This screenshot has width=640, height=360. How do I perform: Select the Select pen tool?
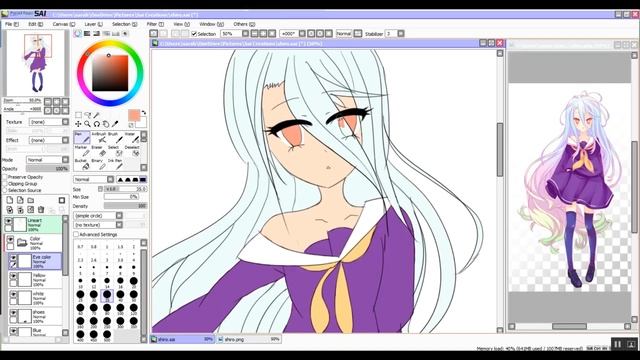pyautogui.click(x=115, y=151)
